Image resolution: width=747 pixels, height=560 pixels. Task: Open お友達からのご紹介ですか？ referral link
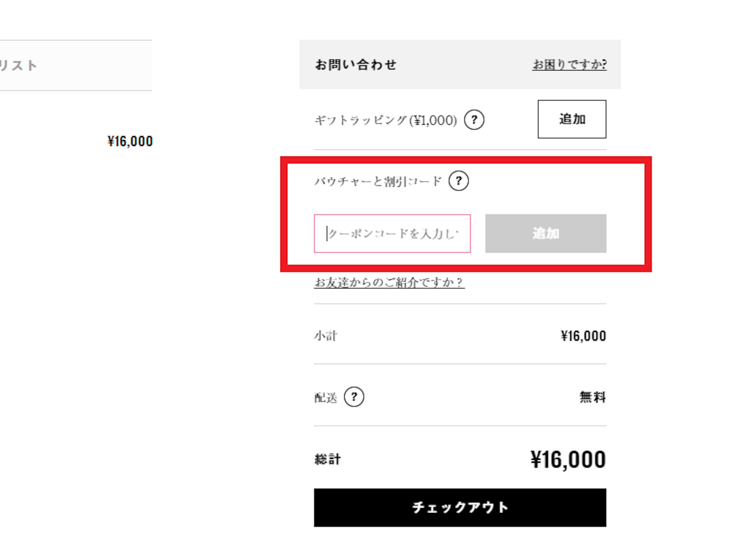point(389,282)
